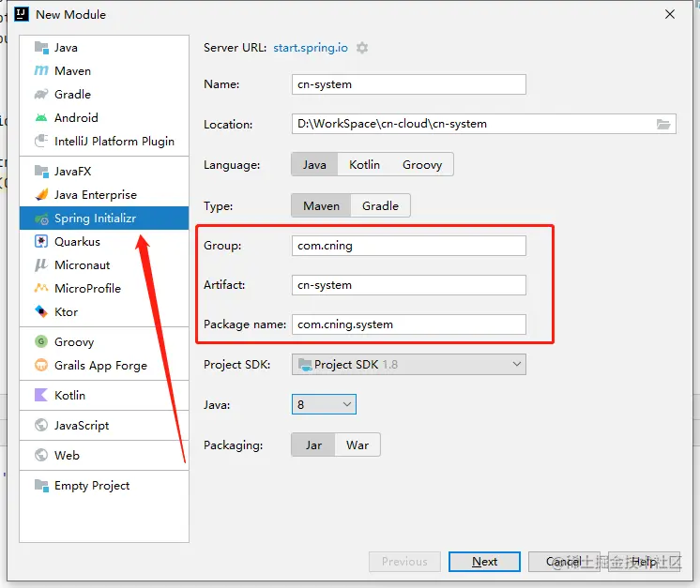Click the IntelliJ logo in title bar
Screen dimensions: 700x588
coord(22,14)
